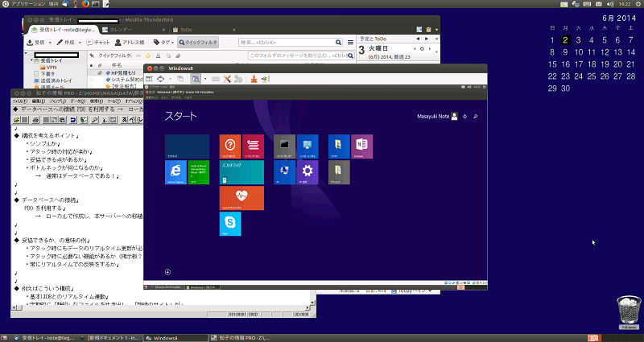Viewport: 644px width, 342px height.
Task: Collapse the 受信トレイ folder tree
Action: click(x=31, y=60)
